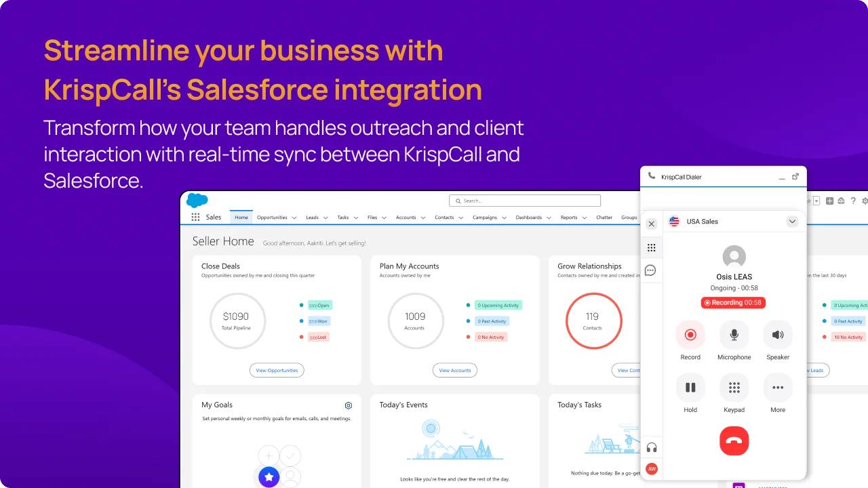The image size is (868, 488).
Task: Open the Tasks tab
Action: [343, 218]
